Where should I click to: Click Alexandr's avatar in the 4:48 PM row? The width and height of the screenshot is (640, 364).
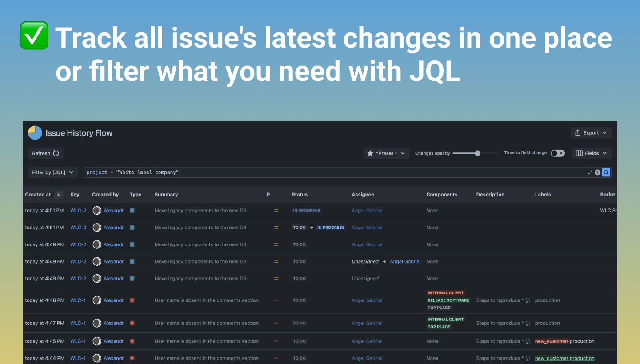[x=97, y=300]
